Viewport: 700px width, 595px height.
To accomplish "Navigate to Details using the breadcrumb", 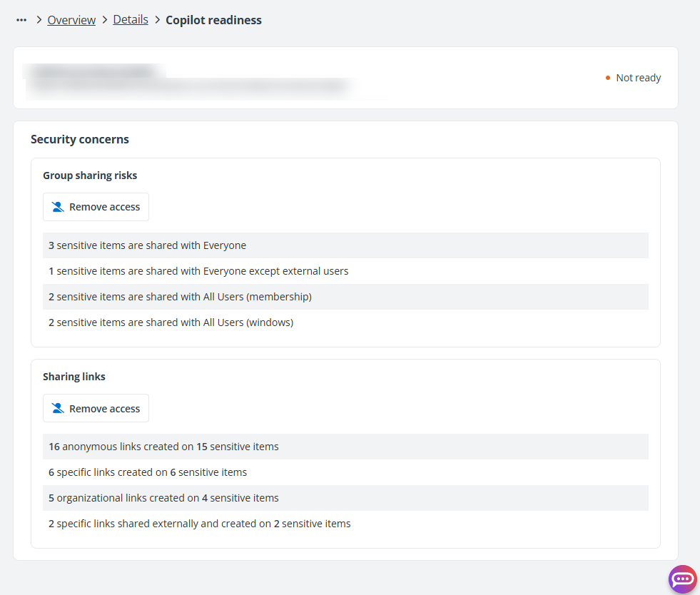I will tap(131, 19).
